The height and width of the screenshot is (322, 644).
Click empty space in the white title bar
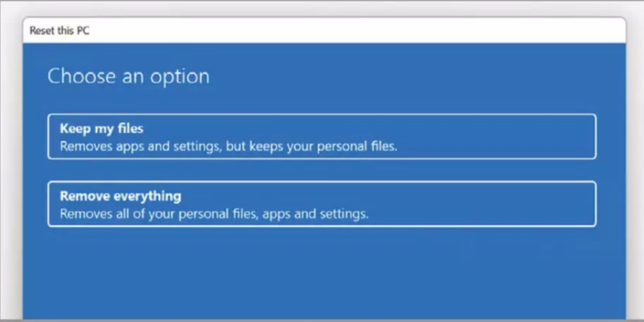coord(362,31)
